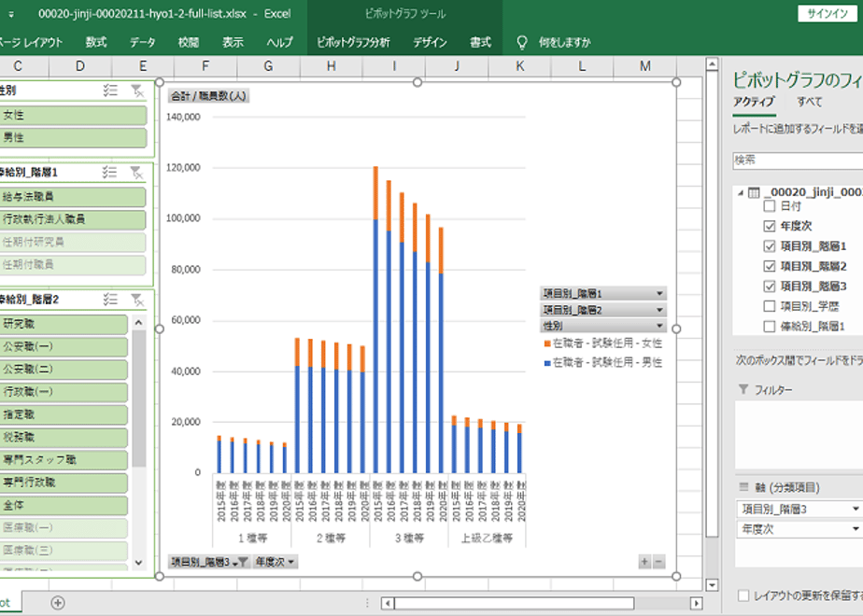Toggle multi-select in 俸給別_階層2 slicer
Screen dimensions: 863x616
pyautogui.click(x=110, y=300)
